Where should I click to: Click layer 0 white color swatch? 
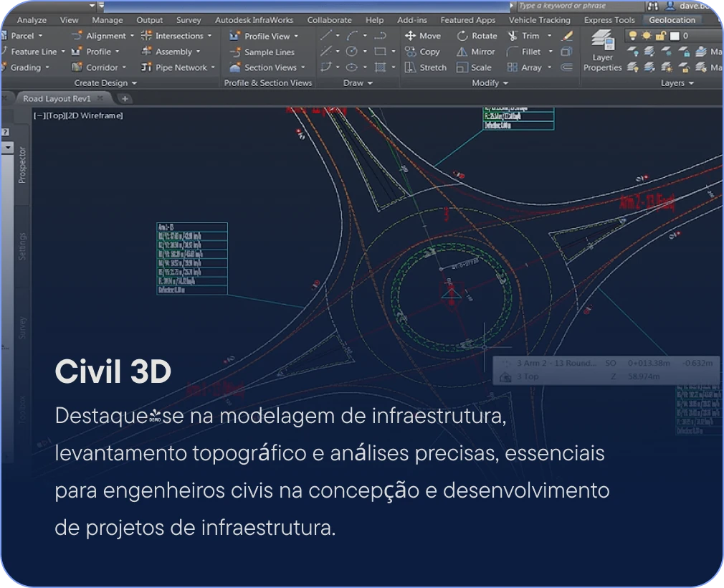pos(675,36)
